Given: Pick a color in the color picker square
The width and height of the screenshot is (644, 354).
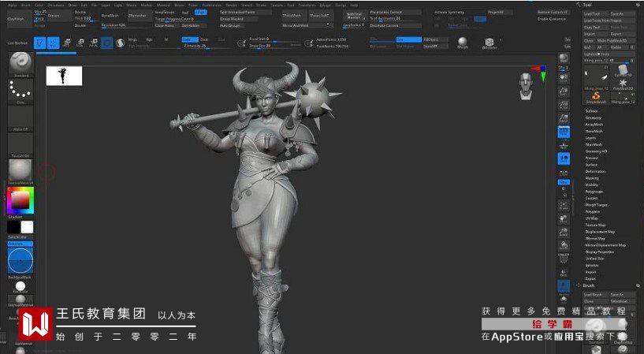Looking at the screenshot, I should point(20,200).
